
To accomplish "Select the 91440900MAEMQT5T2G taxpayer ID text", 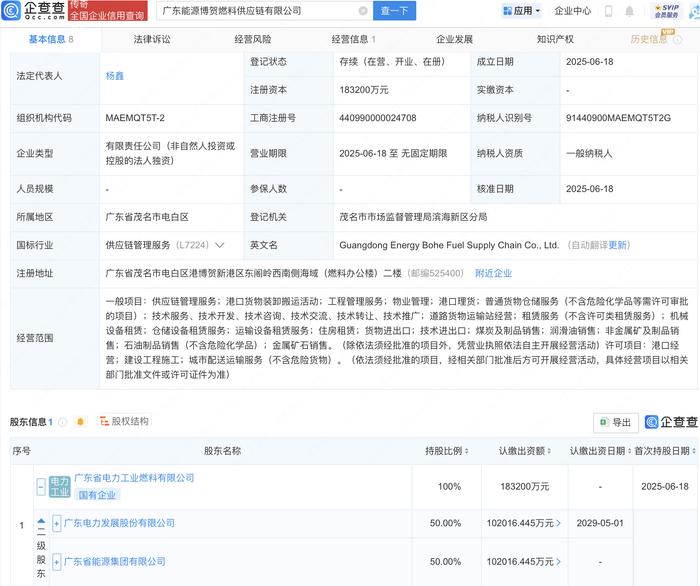I will [x=618, y=118].
